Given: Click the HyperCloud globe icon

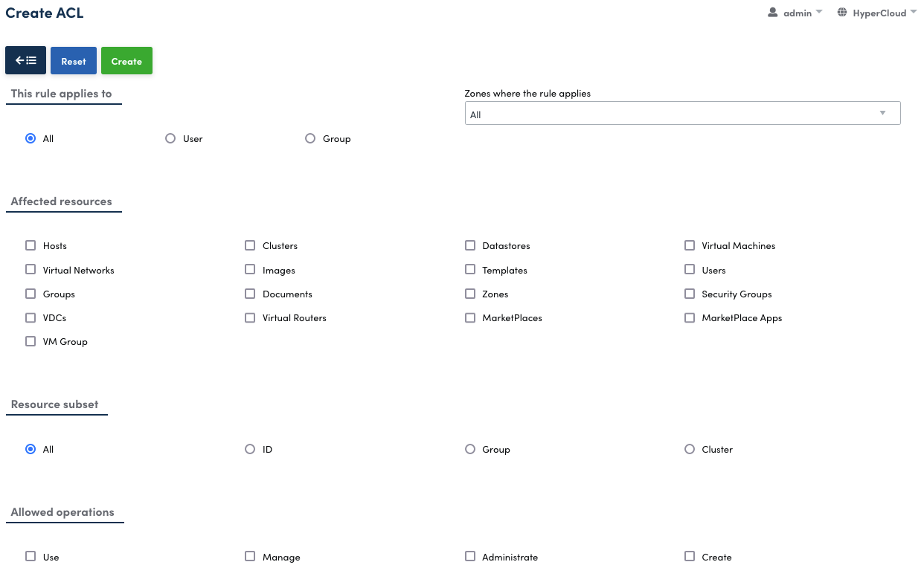Looking at the screenshot, I should coord(842,13).
